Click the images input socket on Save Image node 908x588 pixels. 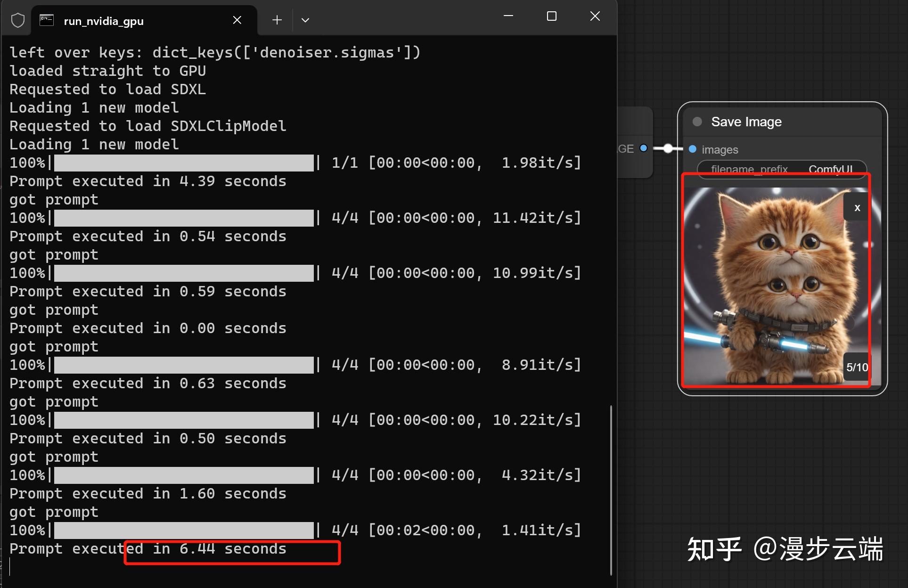coord(692,149)
